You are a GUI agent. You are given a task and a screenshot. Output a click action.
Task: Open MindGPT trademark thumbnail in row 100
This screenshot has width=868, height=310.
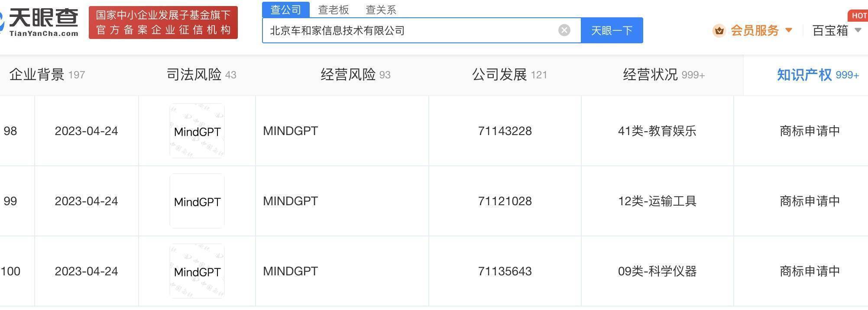point(197,271)
